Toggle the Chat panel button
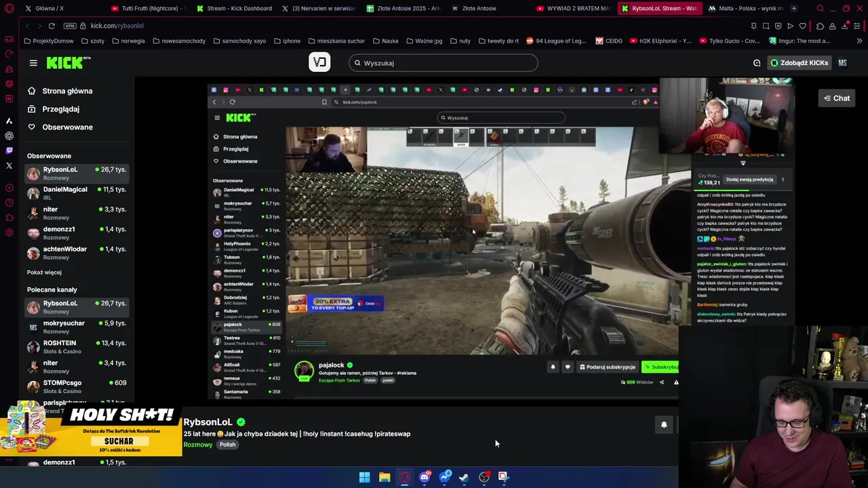This screenshot has width=868, height=488. coord(836,98)
